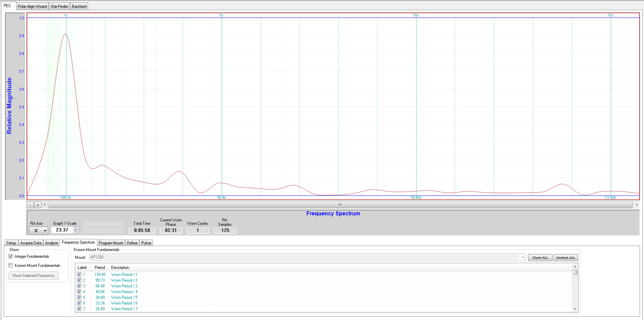The image size is (644, 320).
Task: Click the 'Worm Period / 7' description
Action: (124, 309)
